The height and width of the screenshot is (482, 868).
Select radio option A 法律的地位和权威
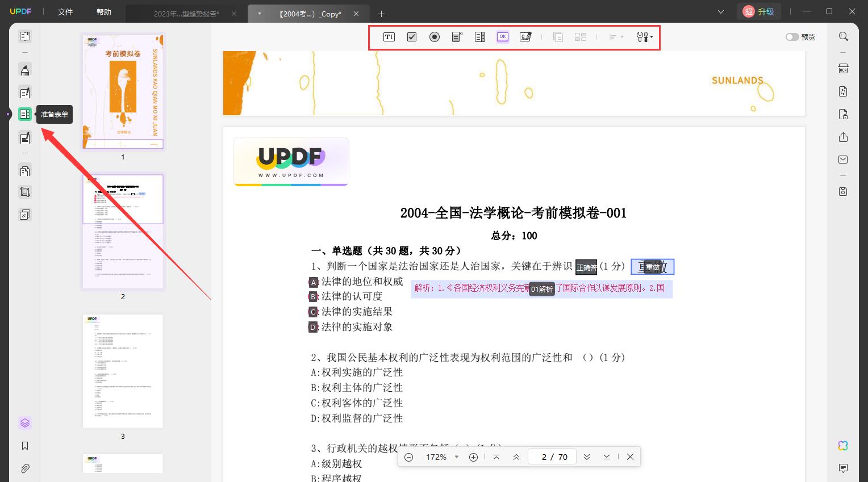[314, 282]
